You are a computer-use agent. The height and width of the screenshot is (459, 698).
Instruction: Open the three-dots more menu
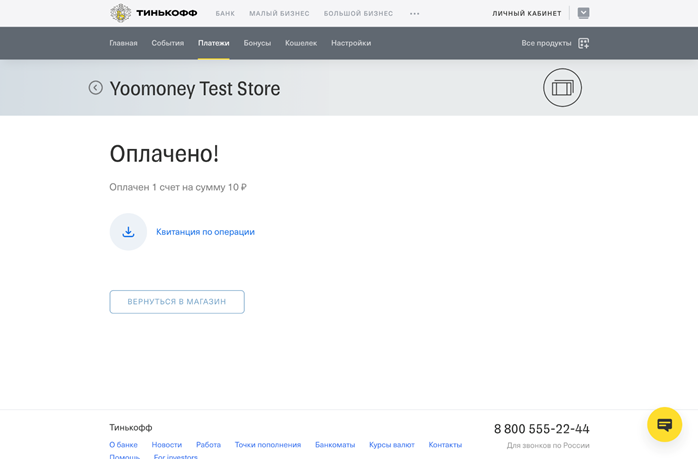pyautogui.click(x=415, y=14)
